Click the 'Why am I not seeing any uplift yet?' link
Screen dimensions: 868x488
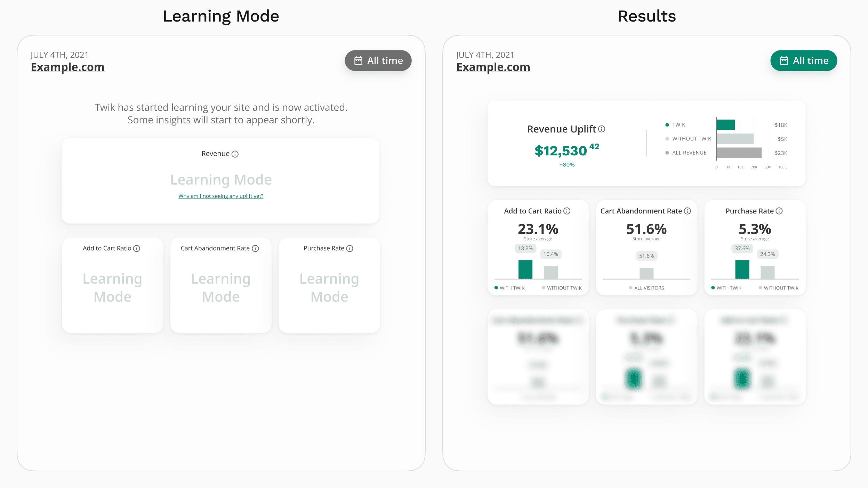pyautogui.click(x=221, y=196)
